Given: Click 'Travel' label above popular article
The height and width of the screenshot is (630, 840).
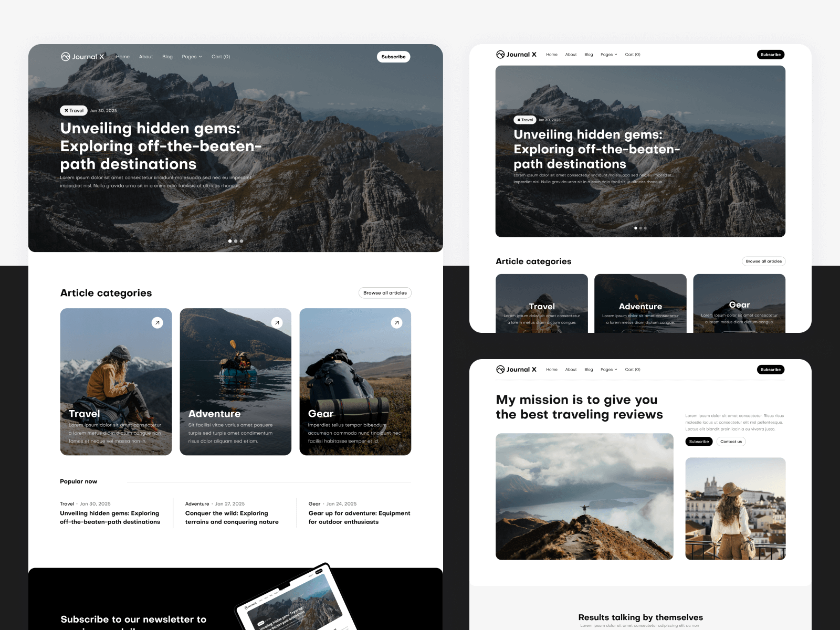Looking at the screenshot, I should tap(67, 504).
